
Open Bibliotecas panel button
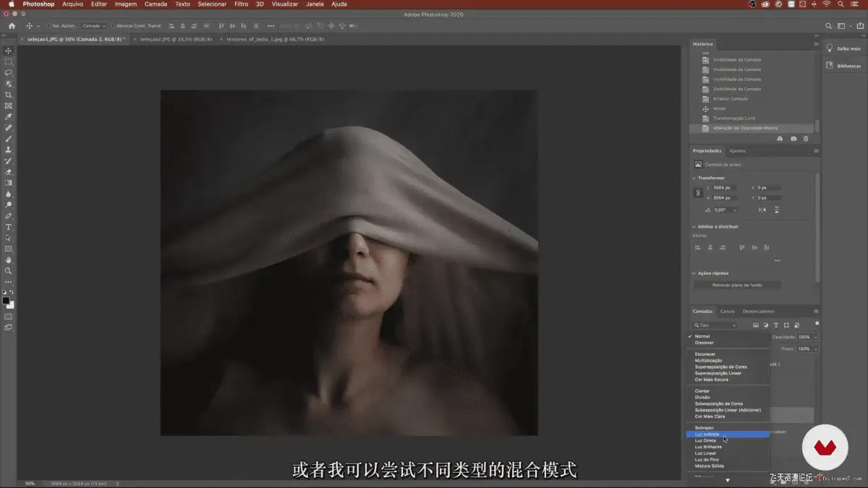[x=844, y=65]
